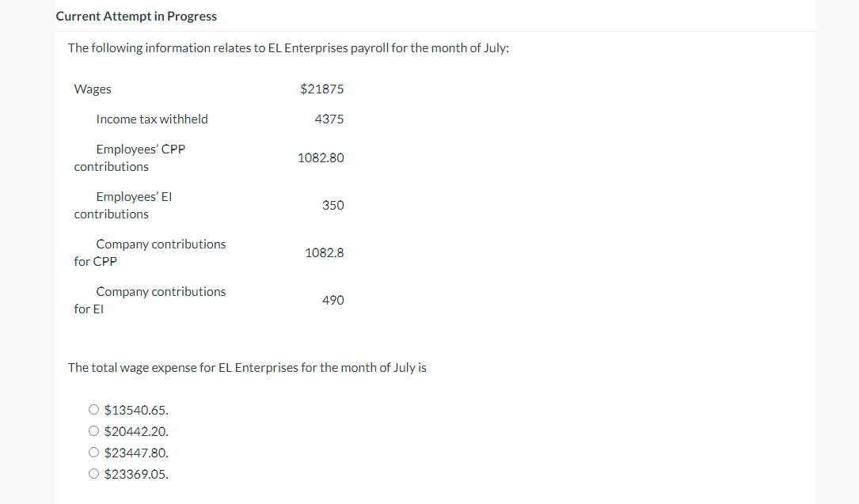Click the Current Attempt in Progress heading
The height and width of the screenshot is (504, 859).
coord(136,17)
